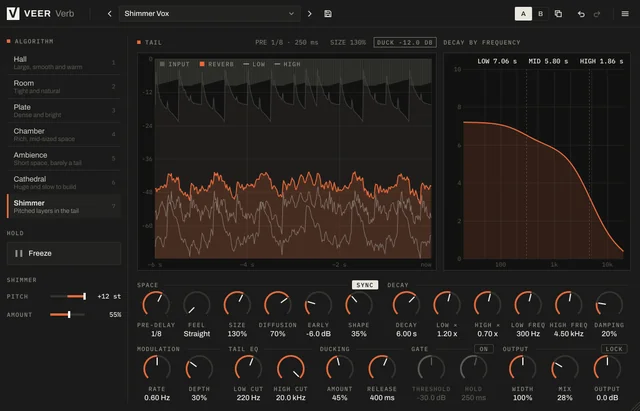Redo the last change
The image size is (640, 411).
pyautogui.click(x=597, y=14)
